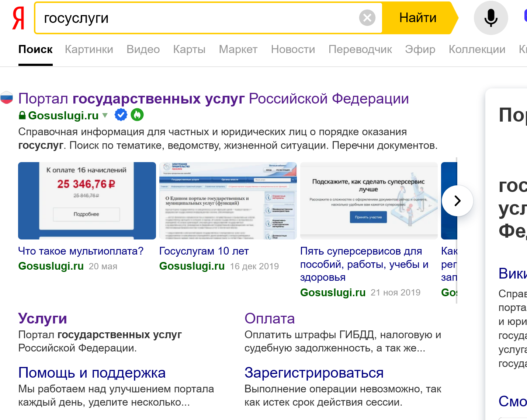This screenshot has width=527, height=420.
Task: Switch to the Картинки tab
Action: [x=89, y=49]
